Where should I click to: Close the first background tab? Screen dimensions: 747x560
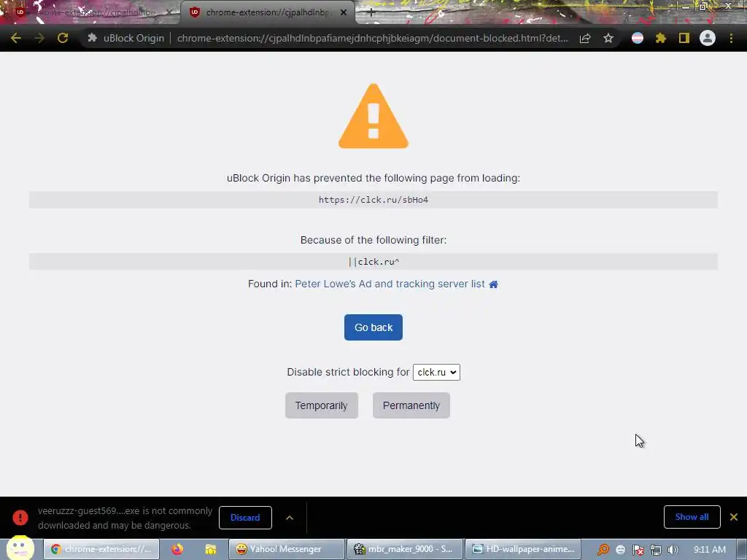click(x=169, y=13)
